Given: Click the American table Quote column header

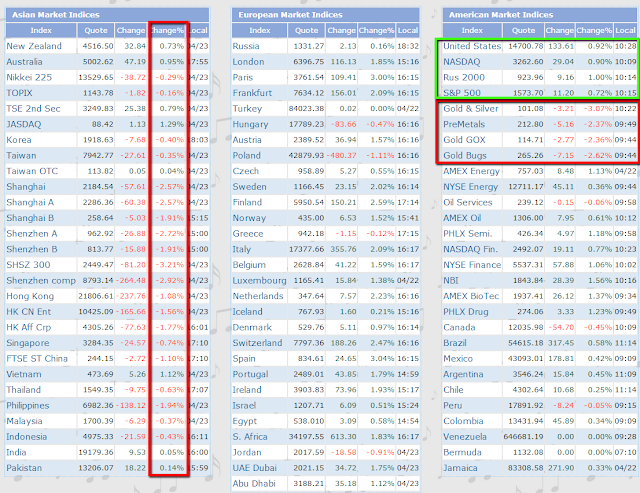Looking at the screenshot, I should pyautogui.click(x=523, y=30).
